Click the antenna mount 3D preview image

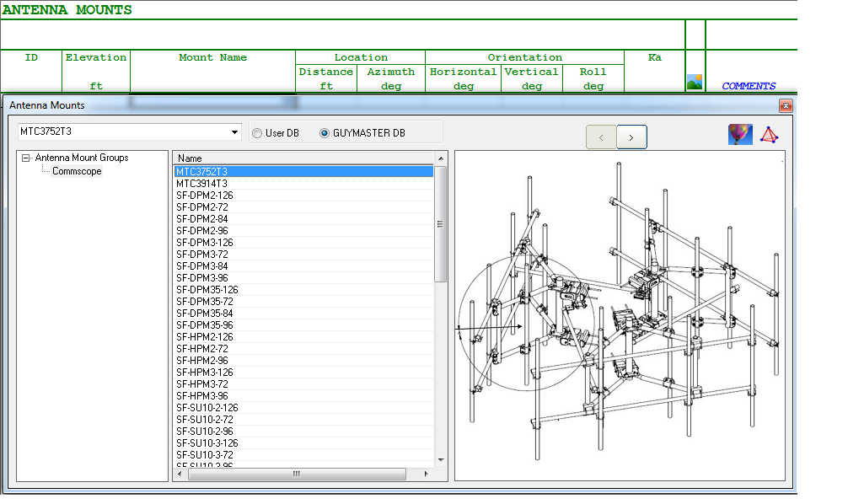click(620, 315)
